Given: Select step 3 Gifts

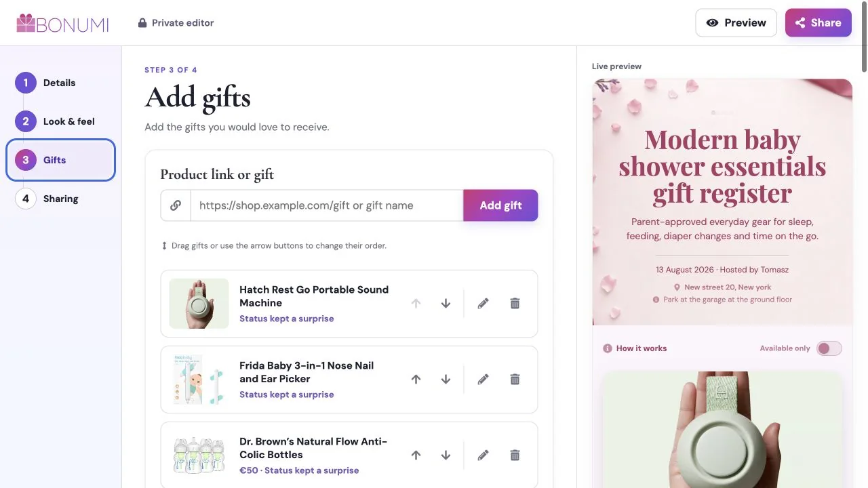Looking at the screenshot, I should coord(61,160).
